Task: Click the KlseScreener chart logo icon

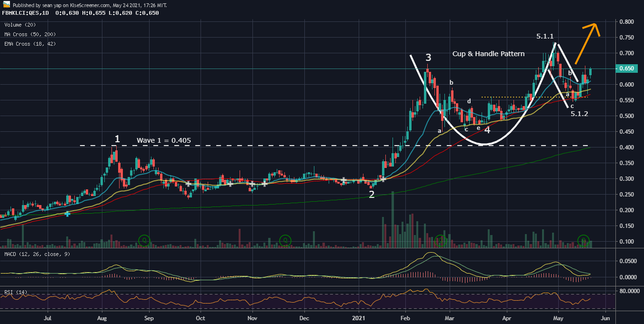Action: coord(6,5)
